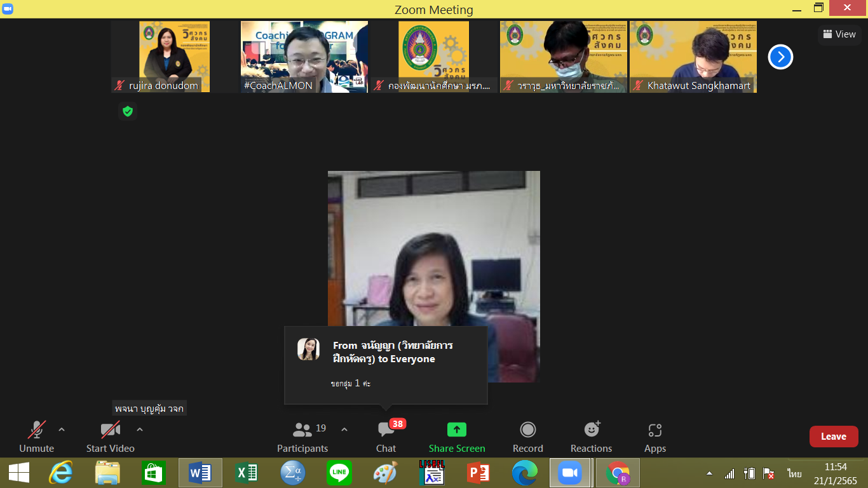Open chat notification from จนัญญา
The image size is (868, 488).
pyautogui.click(x=386, y=365)
